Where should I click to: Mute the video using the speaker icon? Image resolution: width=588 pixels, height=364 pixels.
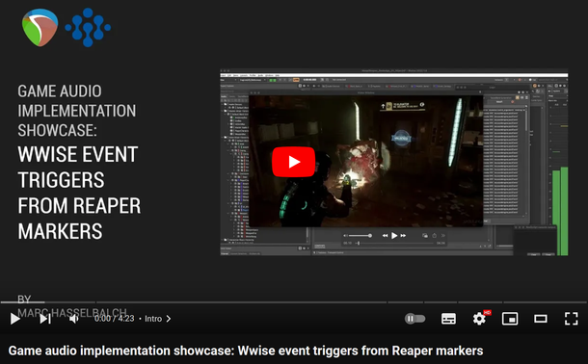(74, 319)
